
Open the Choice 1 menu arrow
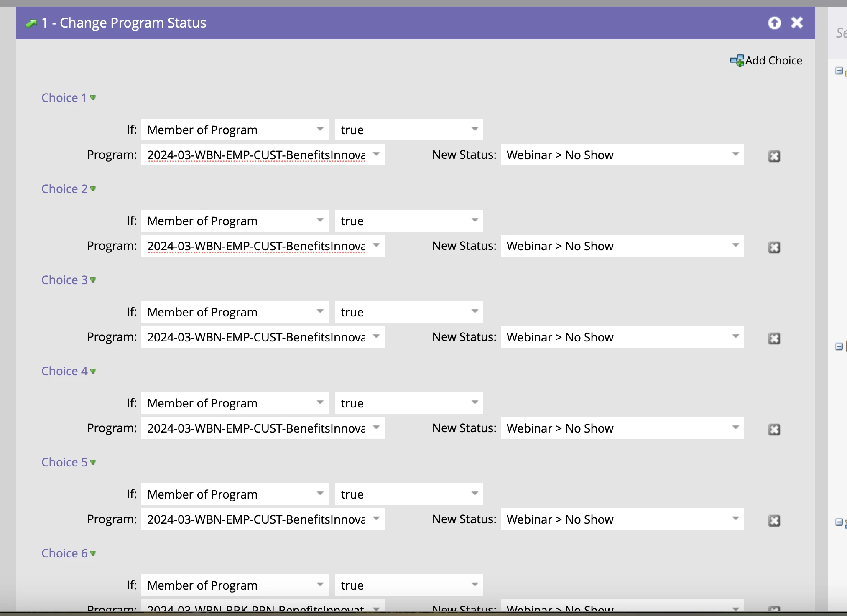tap(93, 98)
